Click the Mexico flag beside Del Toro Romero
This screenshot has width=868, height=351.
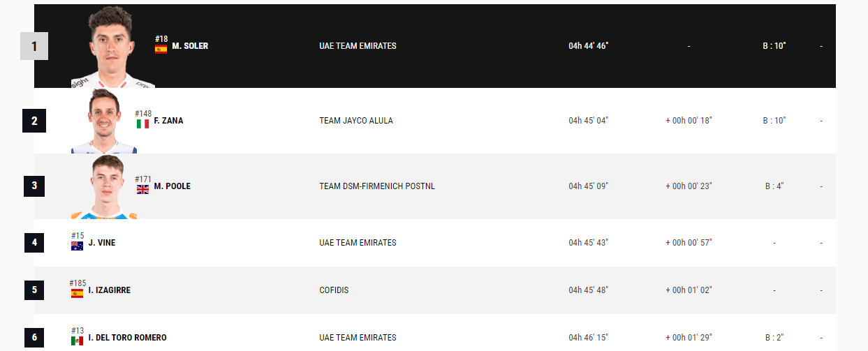(x=77, y=341)
